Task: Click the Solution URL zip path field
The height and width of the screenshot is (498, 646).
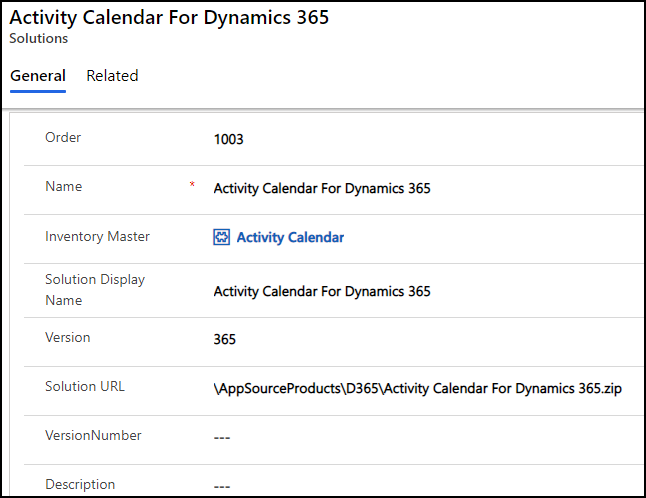Action: pyautogui.click(x=417, y=388)
